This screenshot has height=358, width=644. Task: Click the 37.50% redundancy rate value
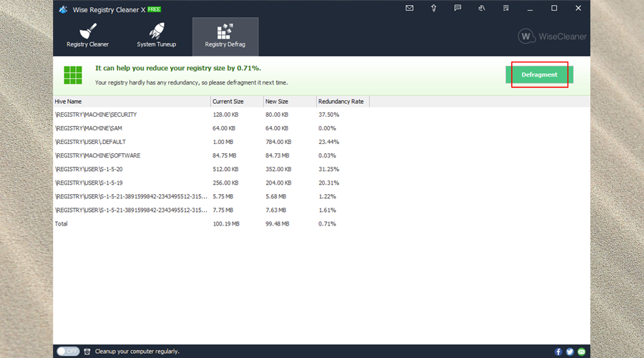click(328, 115)
